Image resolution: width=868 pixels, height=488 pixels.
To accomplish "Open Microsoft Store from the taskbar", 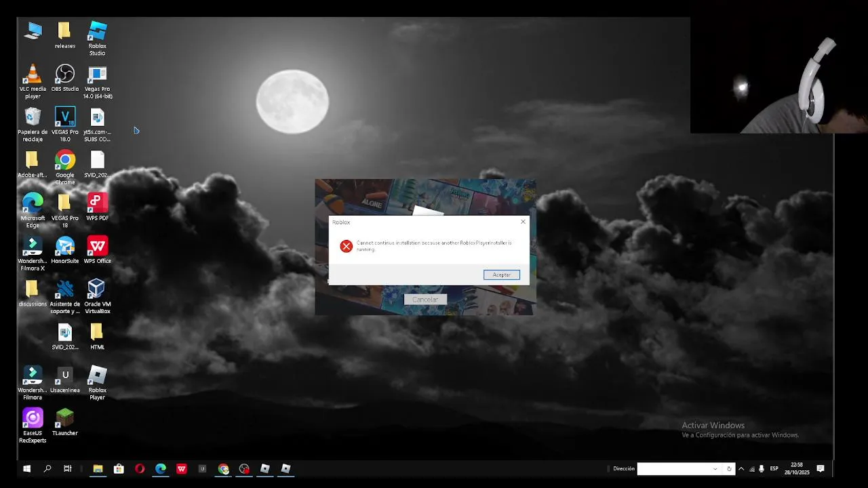I will 119,468.
